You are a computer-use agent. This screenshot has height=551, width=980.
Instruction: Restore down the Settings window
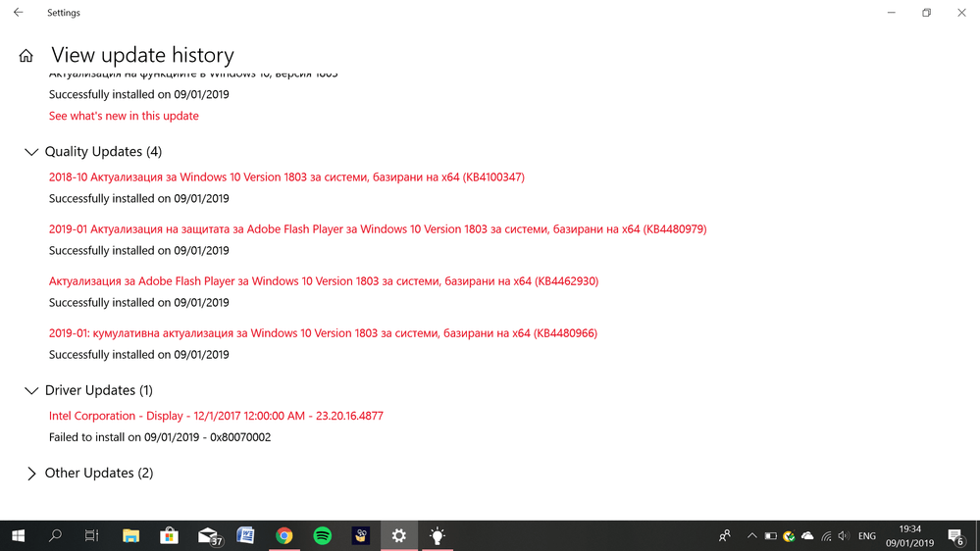click(926, 13)
